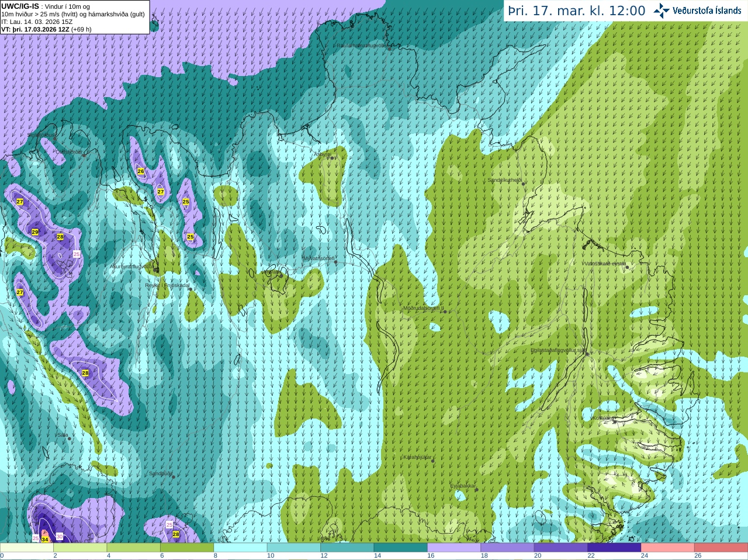The image size is (748, 560).
Task: Click the 16–18 m/s light purple legend swatch
Action: pyautogui.click(x=454, y=548)
